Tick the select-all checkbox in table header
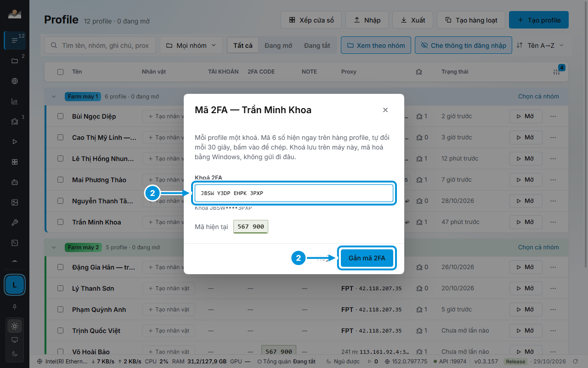Viewport: 588px width, 368px height. 60,72
